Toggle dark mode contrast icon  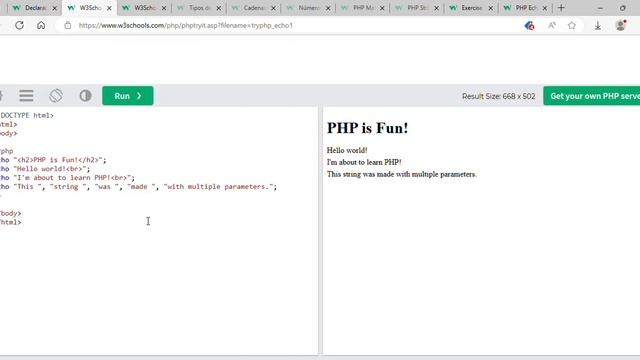pyautogui.click(x=85, y=96)
